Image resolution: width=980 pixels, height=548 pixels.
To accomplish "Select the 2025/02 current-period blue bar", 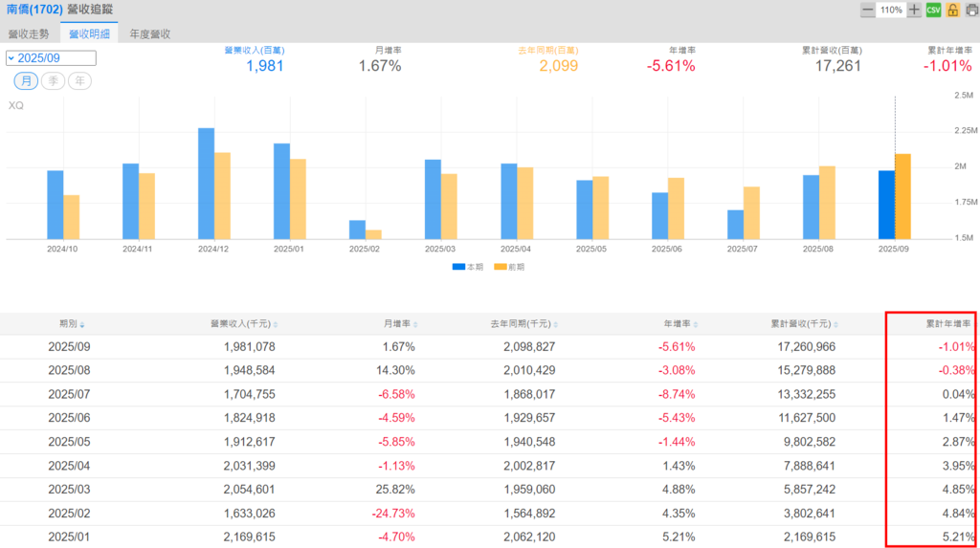I will click(357, 230).
